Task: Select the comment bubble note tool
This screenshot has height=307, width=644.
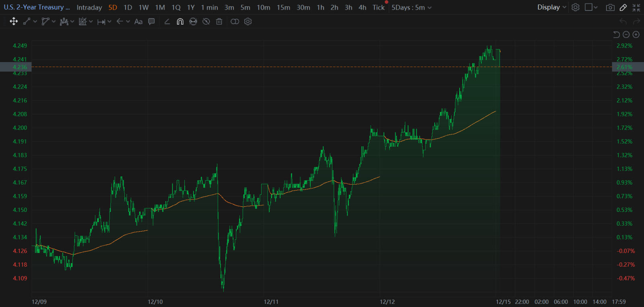Action: pos(151,21)
